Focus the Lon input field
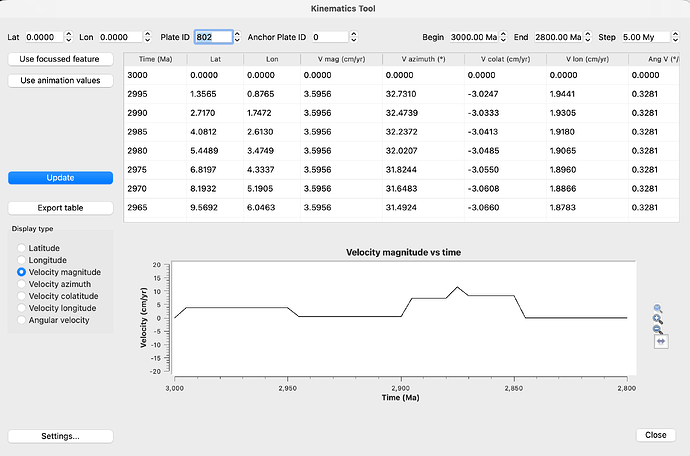The width and height of the screenshot is (690, 456). point(121,37)
